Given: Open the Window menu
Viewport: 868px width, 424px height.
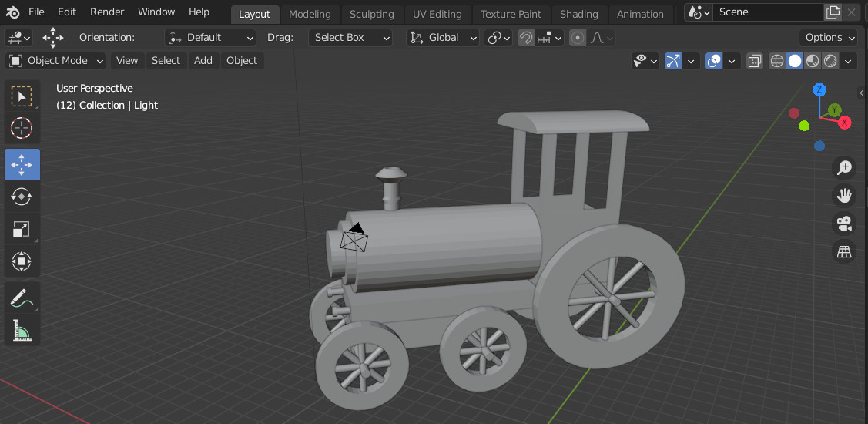Looking at the screenshot, I should tap(156, 12).
